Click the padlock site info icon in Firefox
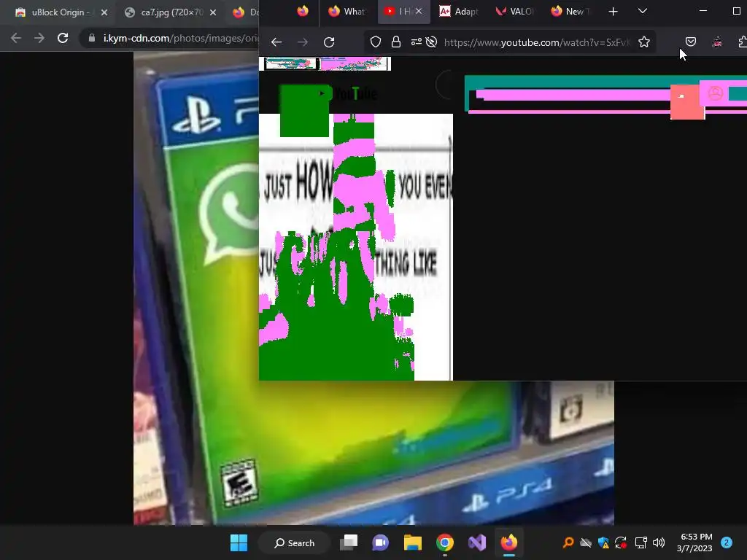 coord(396,42)
